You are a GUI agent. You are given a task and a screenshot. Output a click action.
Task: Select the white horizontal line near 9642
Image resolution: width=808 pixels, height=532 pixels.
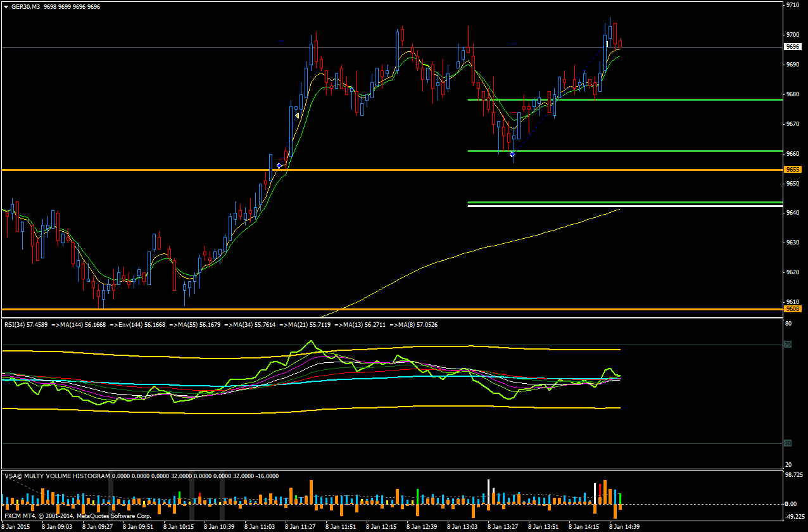pos(633,206)
